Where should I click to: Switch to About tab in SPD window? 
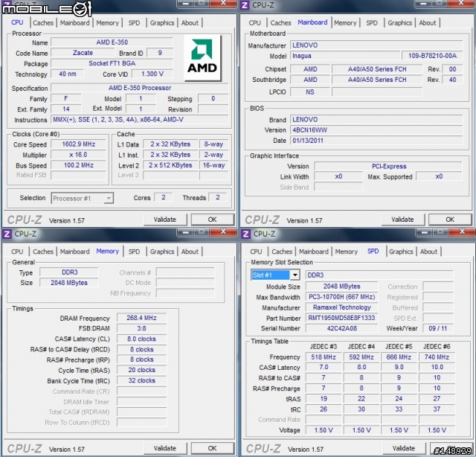click(x=428, y=252)
